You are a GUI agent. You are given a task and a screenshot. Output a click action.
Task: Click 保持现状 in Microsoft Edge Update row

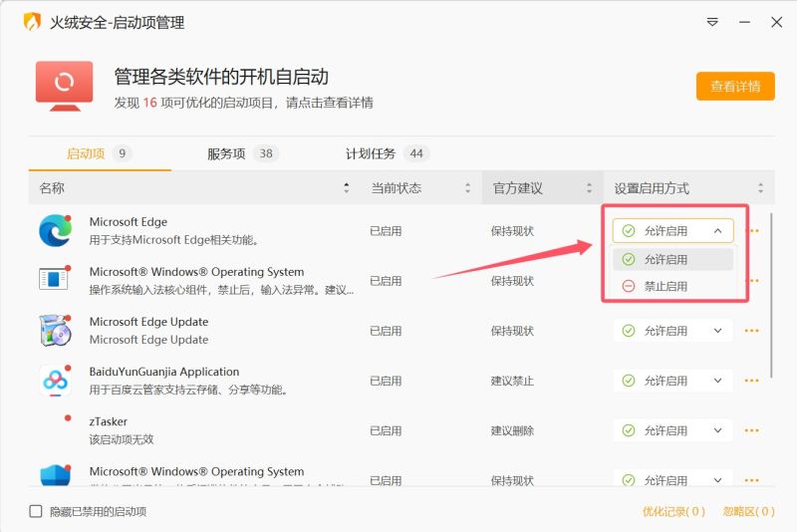(512, 332)
